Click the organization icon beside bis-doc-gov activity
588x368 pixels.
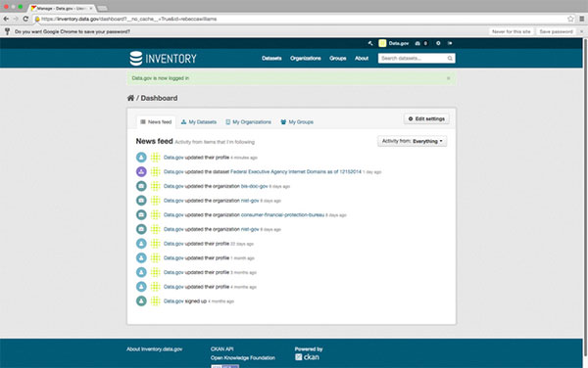(141, 186)
